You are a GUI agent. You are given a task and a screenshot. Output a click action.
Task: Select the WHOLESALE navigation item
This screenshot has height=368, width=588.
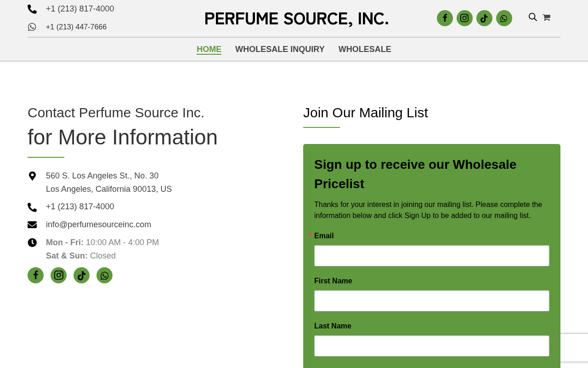tap(365, 49)
